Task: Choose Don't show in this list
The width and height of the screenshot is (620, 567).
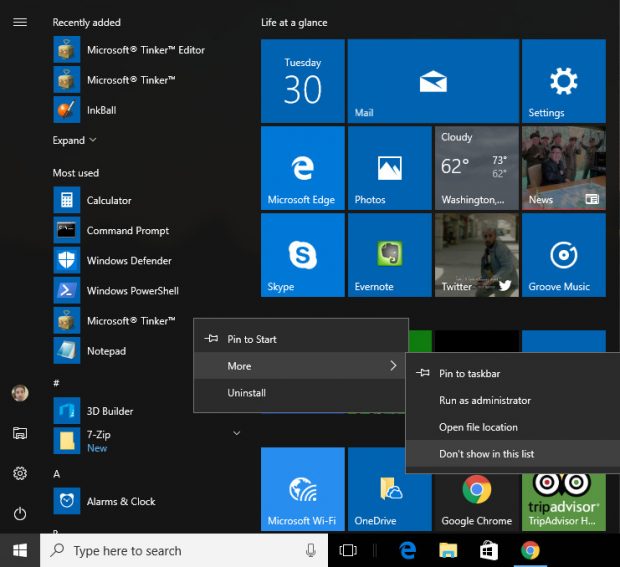Action: coord(513,454)
